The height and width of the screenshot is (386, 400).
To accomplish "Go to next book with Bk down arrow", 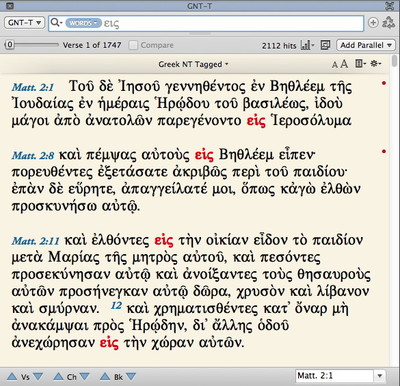I will click(x=131, y=376).
